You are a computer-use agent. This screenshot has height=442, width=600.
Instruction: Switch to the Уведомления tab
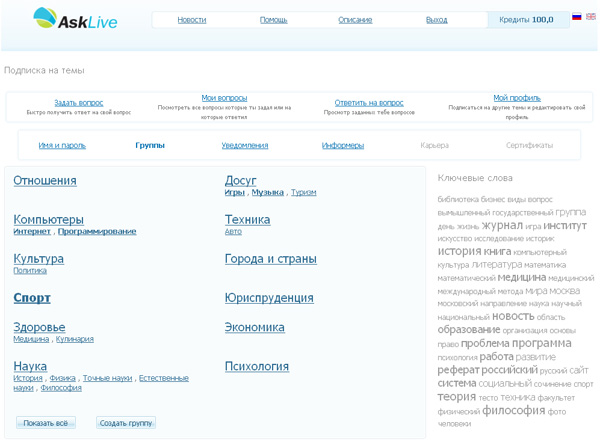245,146
